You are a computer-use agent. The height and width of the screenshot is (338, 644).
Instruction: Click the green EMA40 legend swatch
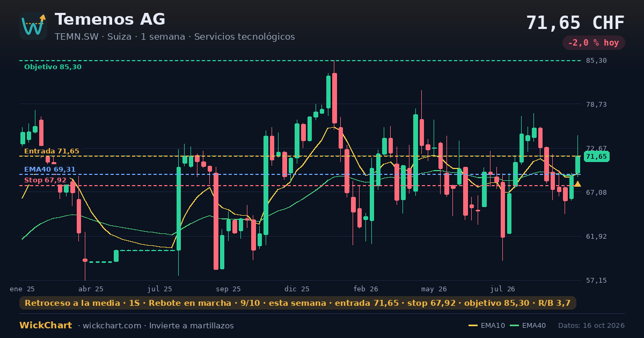pos(514,326)
